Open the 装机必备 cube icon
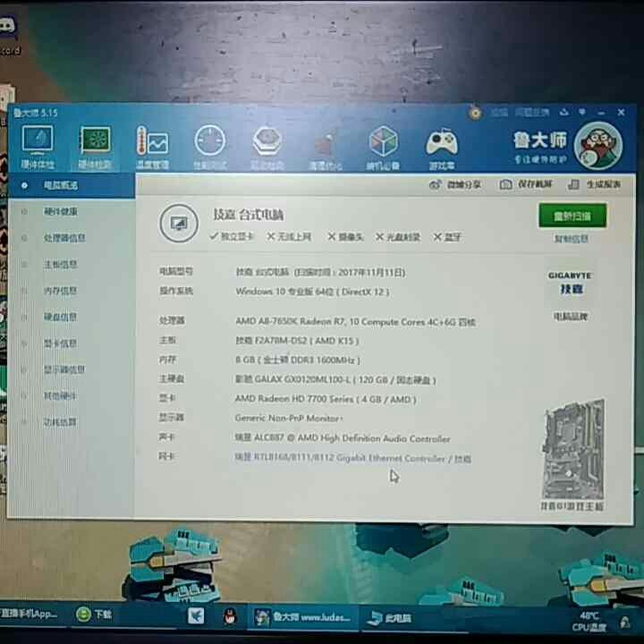The height and width of the screenshot is (644, 644). (x=383, y=148)
